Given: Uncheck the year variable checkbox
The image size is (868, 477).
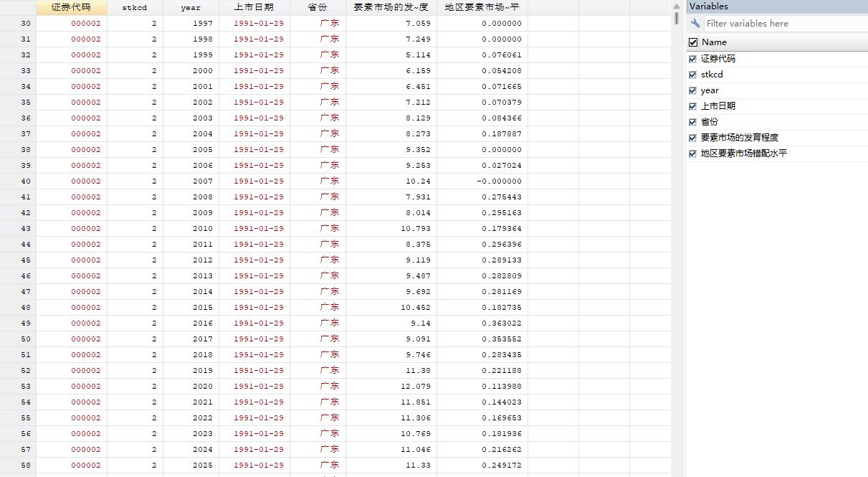Looking at the screenshot, I should [692, 90].
